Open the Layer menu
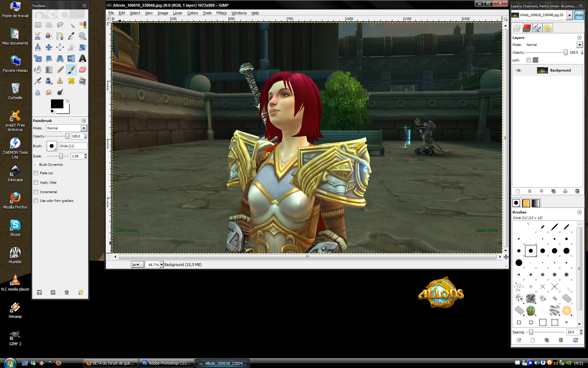588x368 pixels. click(x=177, y=13)
